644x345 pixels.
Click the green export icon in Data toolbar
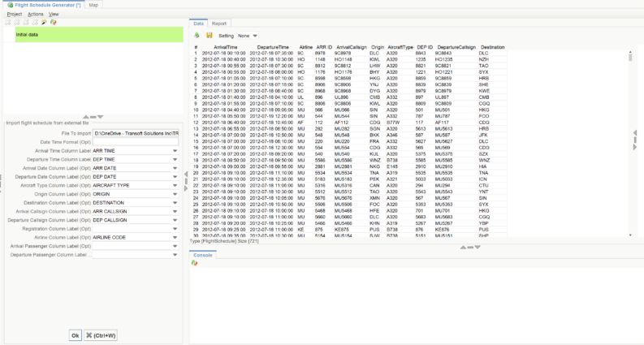point(197,36)
